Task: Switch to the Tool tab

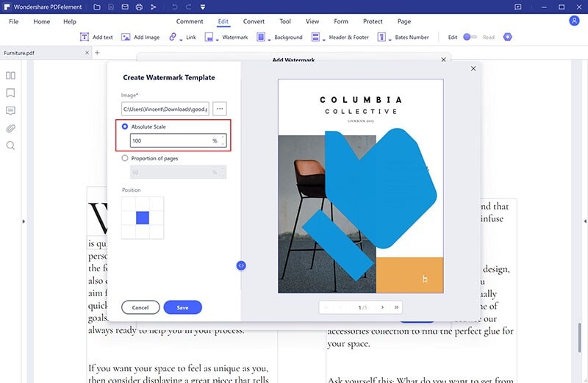Action: pos(285,21)
